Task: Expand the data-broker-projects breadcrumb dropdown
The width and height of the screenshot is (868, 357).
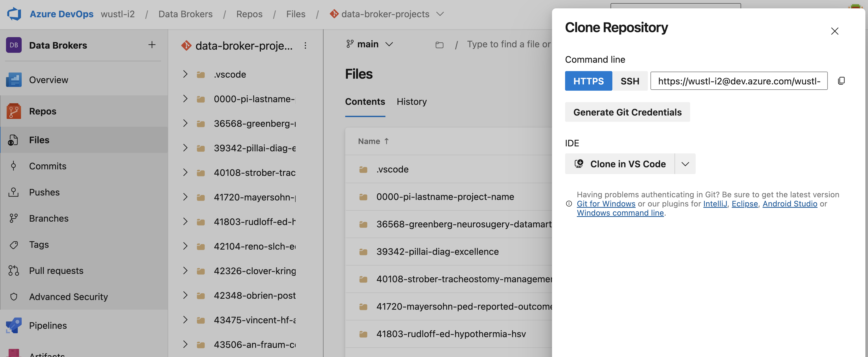Action: 440,14
